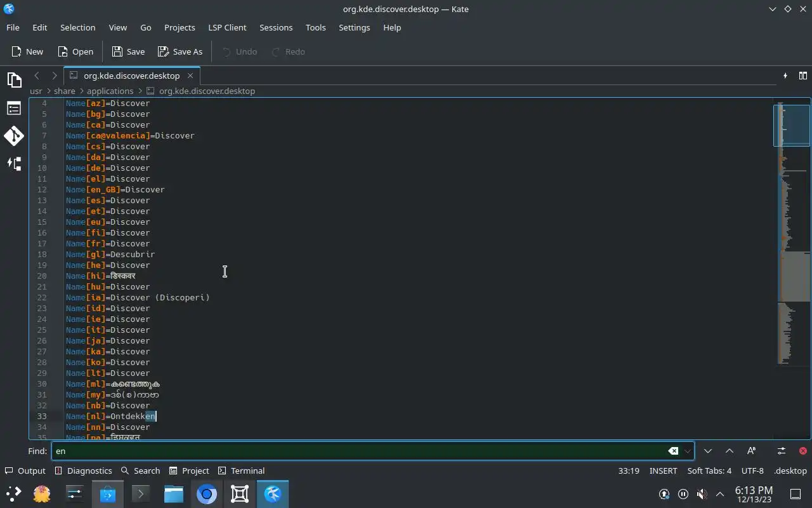Open the 'applications' breadcrumb folder
The height and width of the screenshot is (508, 812).
pos(110,91)
